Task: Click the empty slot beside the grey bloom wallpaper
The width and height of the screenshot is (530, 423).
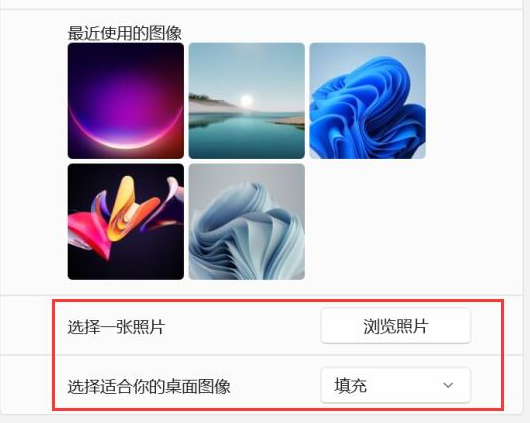Action: 367,222
